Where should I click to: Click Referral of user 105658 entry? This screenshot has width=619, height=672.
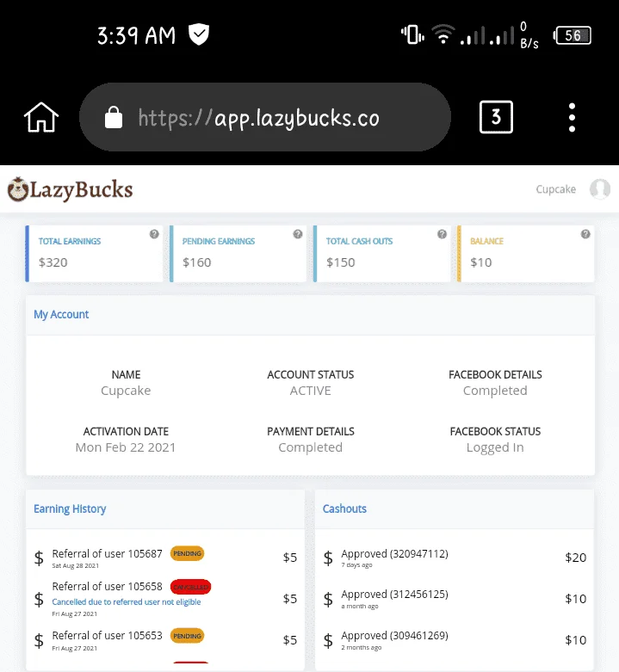click(x=107, y=586)
